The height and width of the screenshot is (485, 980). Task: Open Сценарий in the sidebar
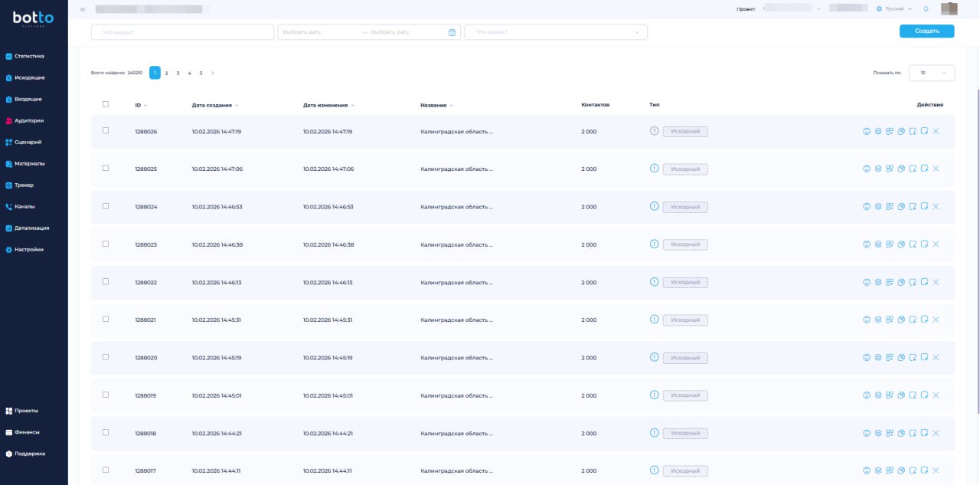pos(28,142)
